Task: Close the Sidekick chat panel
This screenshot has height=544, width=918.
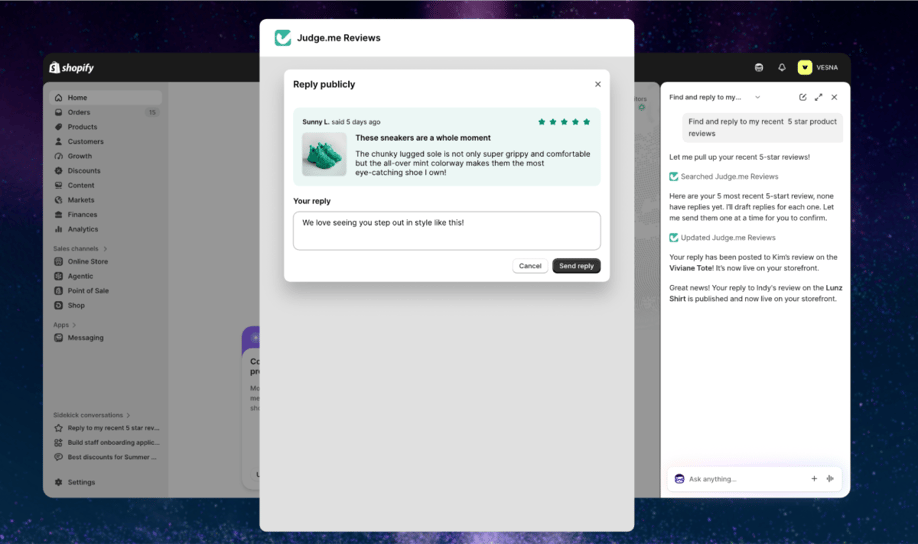Action: (834, 98)
